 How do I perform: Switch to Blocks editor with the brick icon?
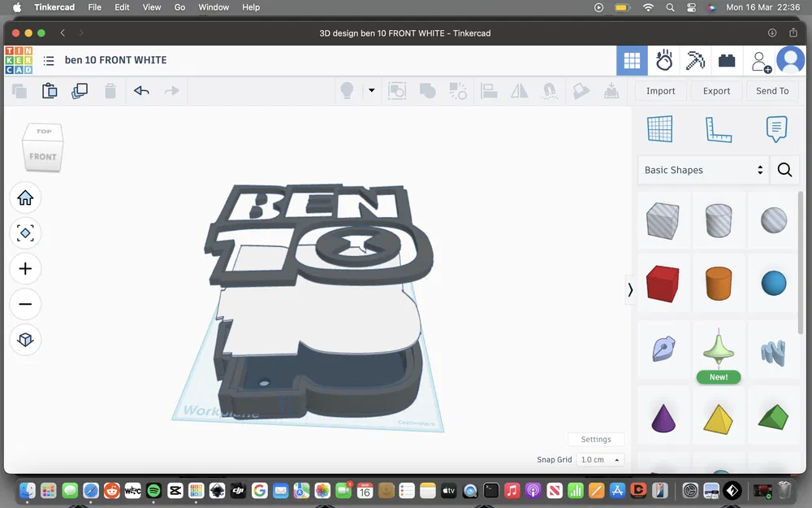727,60
